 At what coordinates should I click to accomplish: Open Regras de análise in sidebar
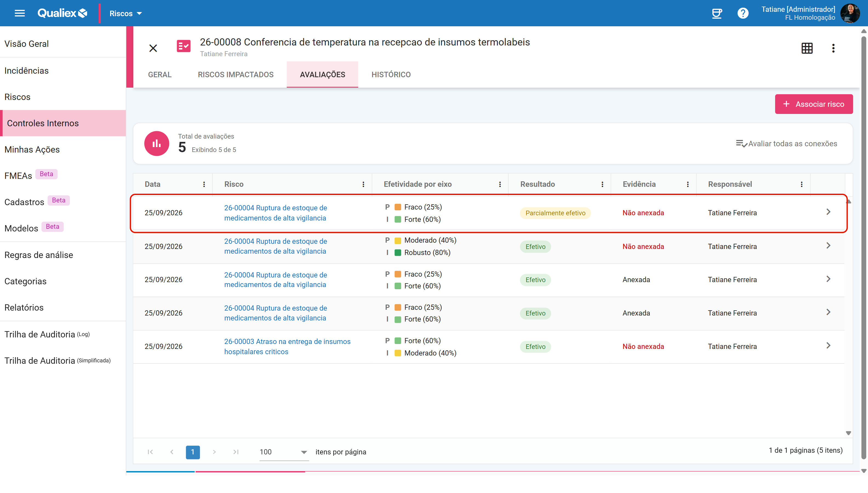click(63, 255)
